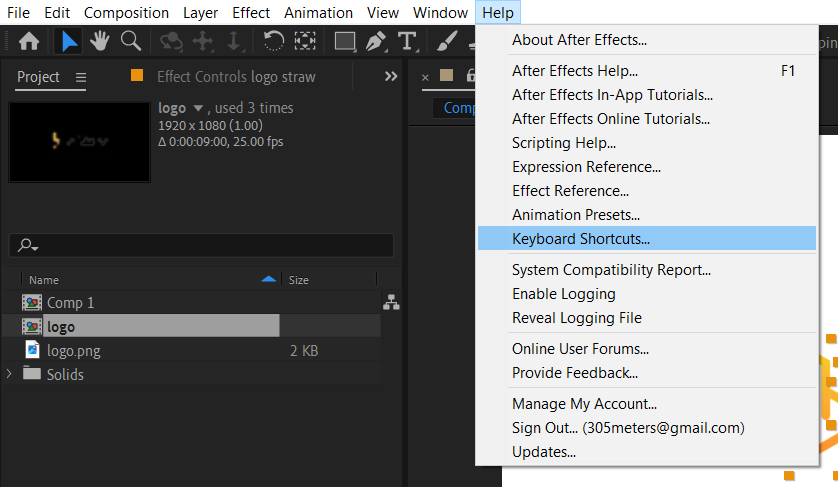Click the Home icon in toolbar
Viewport: 838px width, 487px height.
click(x=29, y=41)
